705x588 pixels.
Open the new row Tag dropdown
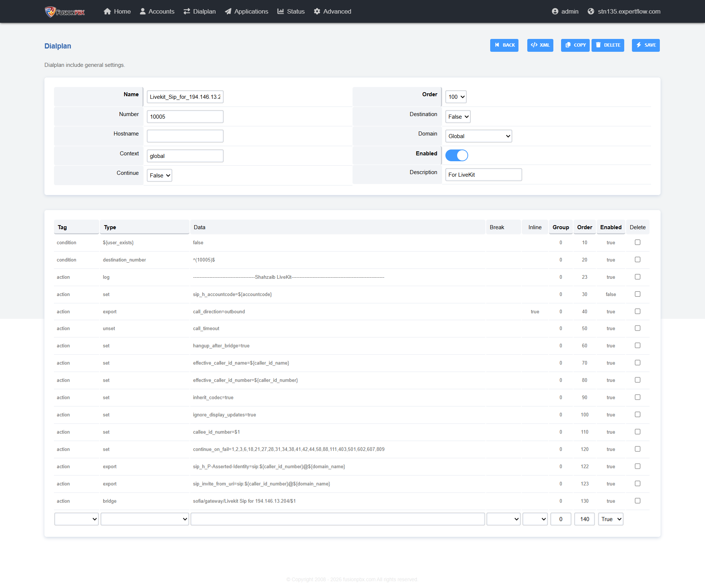coord(76,519)
